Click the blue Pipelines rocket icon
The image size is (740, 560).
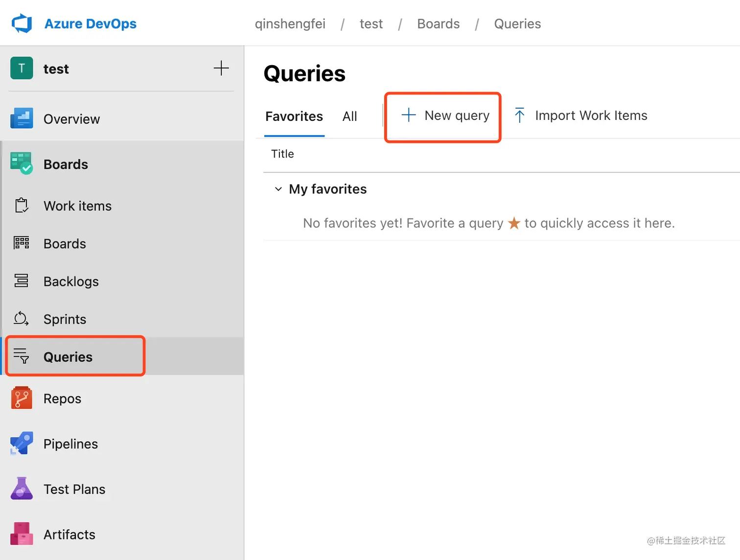pyautogui.click(x=22, y=443)
